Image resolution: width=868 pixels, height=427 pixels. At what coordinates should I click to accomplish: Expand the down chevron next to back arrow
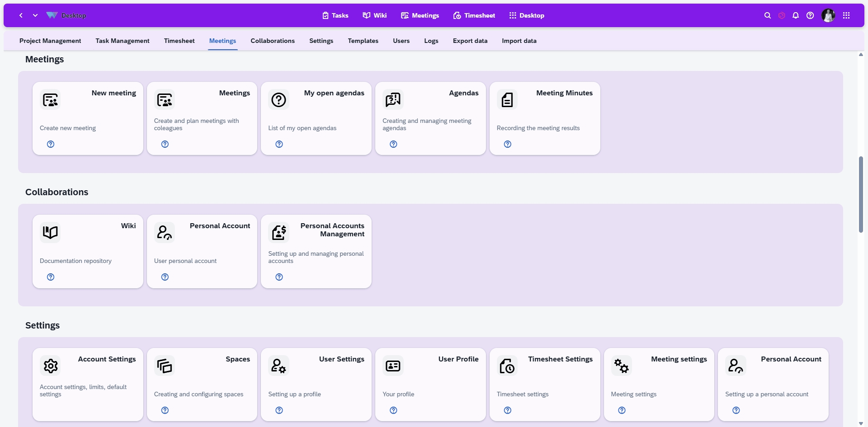35,15
